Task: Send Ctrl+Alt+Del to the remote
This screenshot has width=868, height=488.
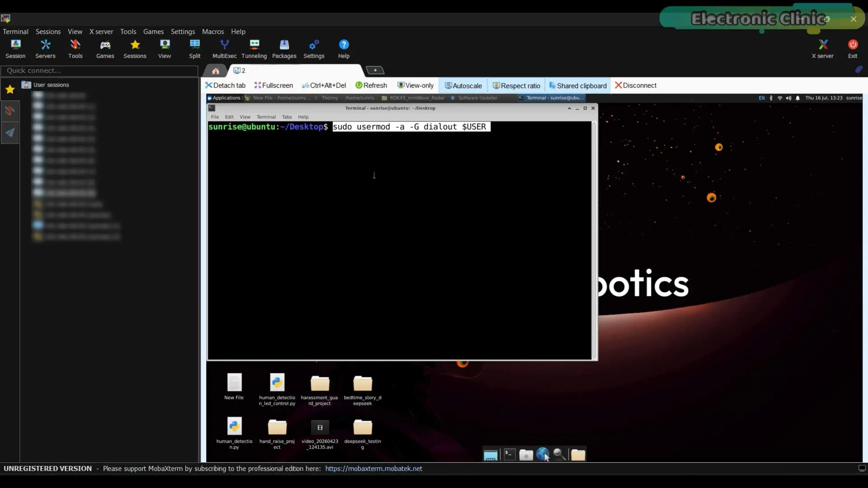Action: pos(324,85)
